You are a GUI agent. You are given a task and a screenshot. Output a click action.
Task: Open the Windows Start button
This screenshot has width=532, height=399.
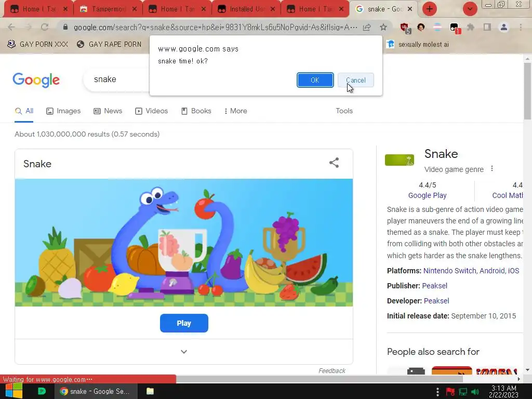pos(14,391)
